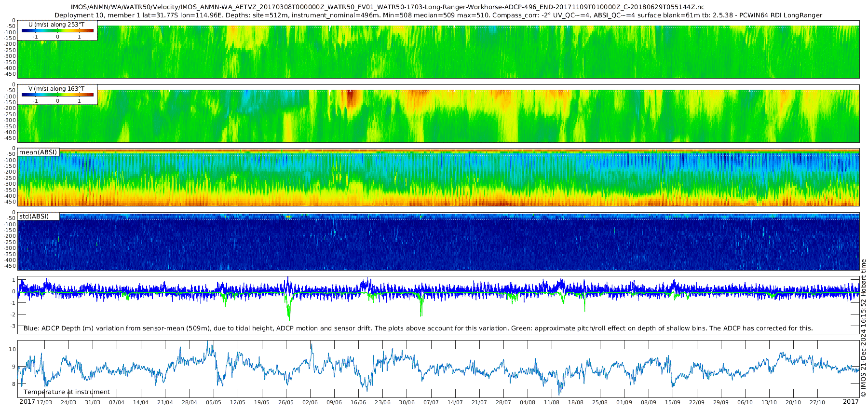Select the 15/09 date tick label
Screen dimensions: 868x410
pyautogui.click(x=673, y=402)
